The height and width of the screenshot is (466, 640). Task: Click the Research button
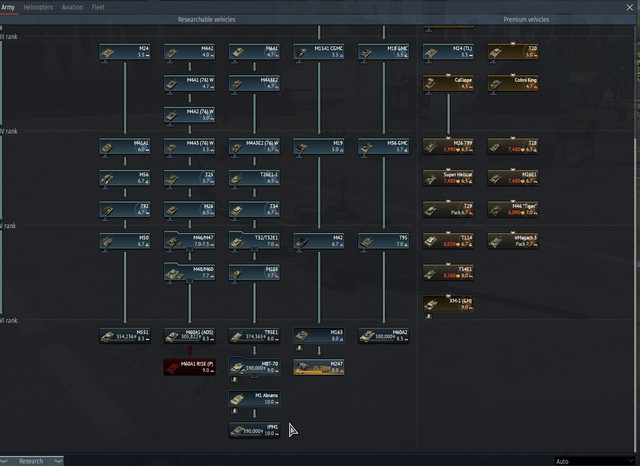click(x=31, y=461)
